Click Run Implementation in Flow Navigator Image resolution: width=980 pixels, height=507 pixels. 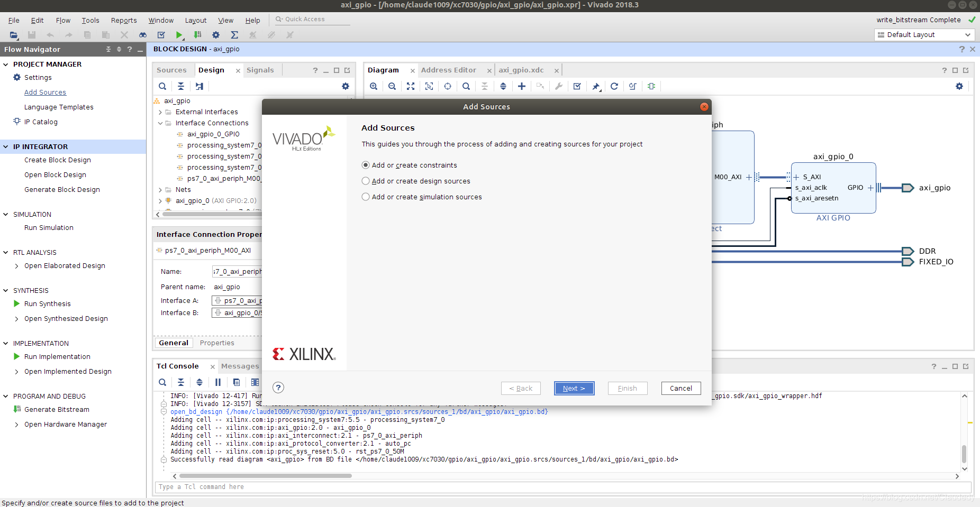(57, 357)
